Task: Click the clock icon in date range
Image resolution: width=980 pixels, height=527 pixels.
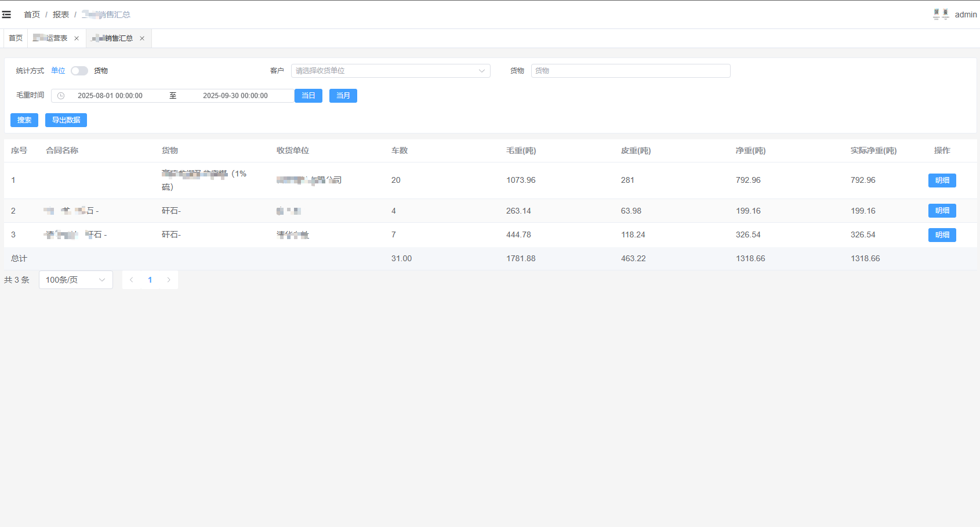Action: point(61,96)
